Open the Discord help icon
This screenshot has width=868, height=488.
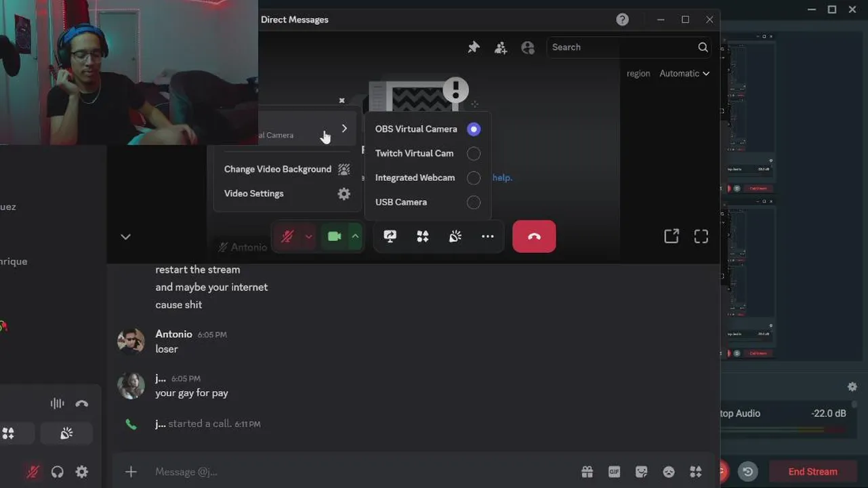coord(623,20)
